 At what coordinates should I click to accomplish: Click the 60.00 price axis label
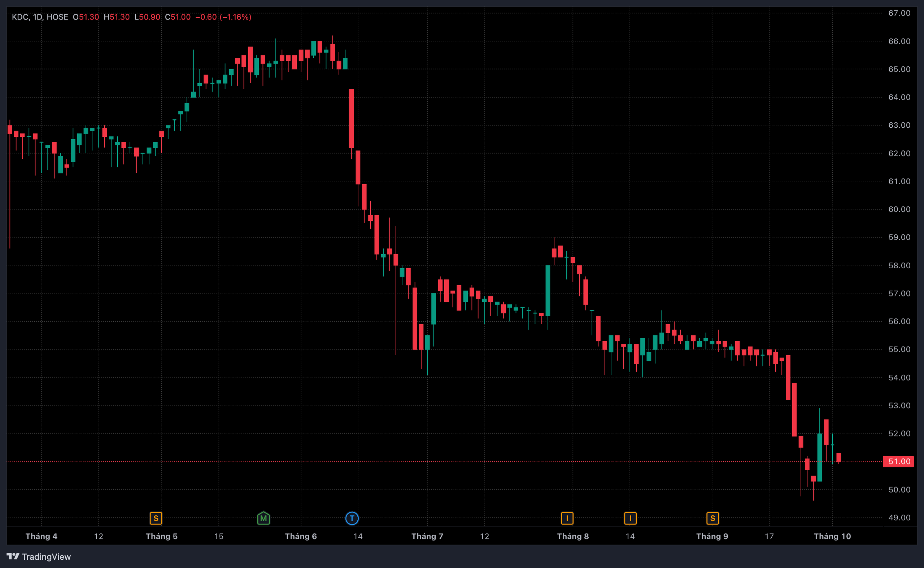pyautogui.click(x=899, y=209)
